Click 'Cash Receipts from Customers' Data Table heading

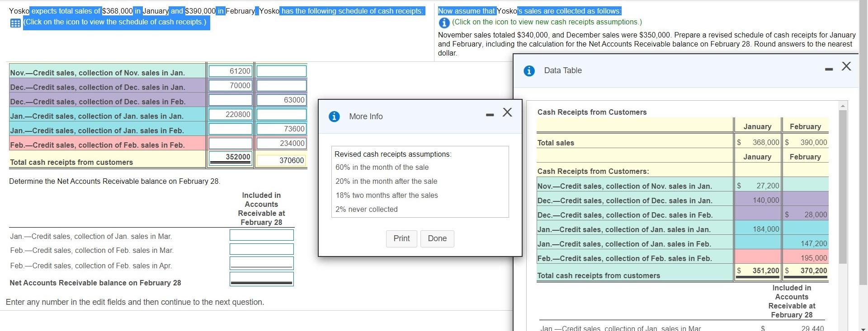coord(592,112)
